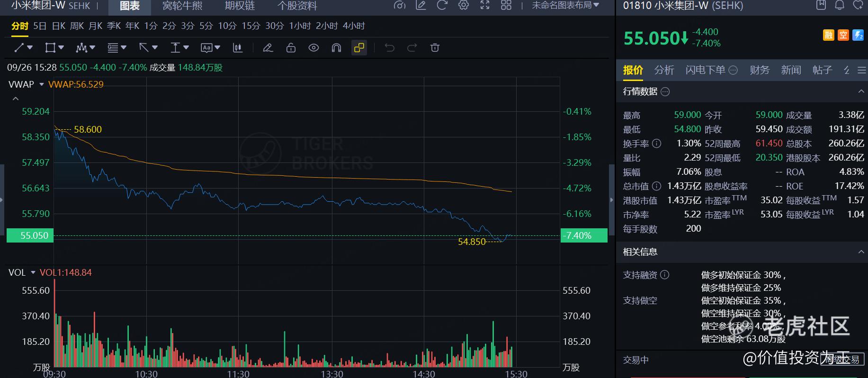Add stock to watchlist with heart icon
The image size is (868, 378).
858,5
